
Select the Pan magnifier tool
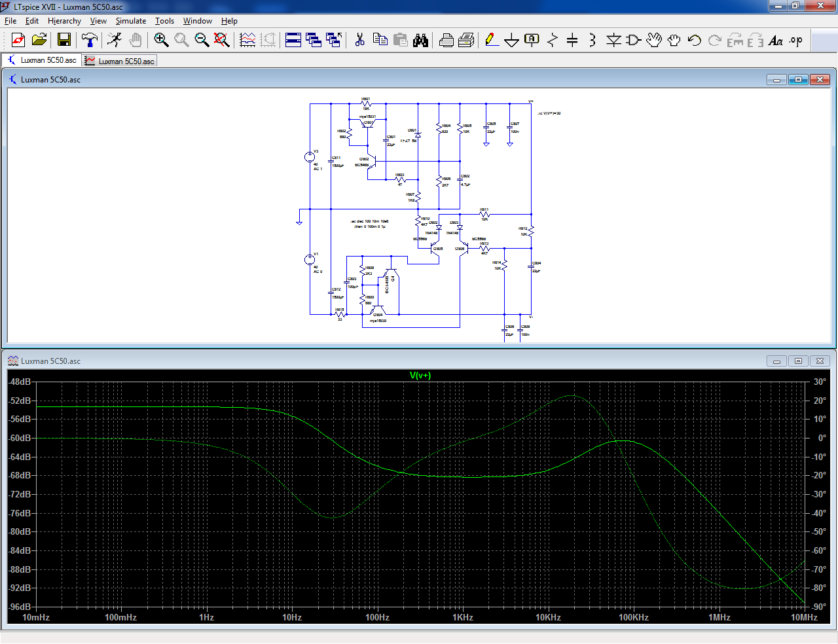tap(181, 40)
